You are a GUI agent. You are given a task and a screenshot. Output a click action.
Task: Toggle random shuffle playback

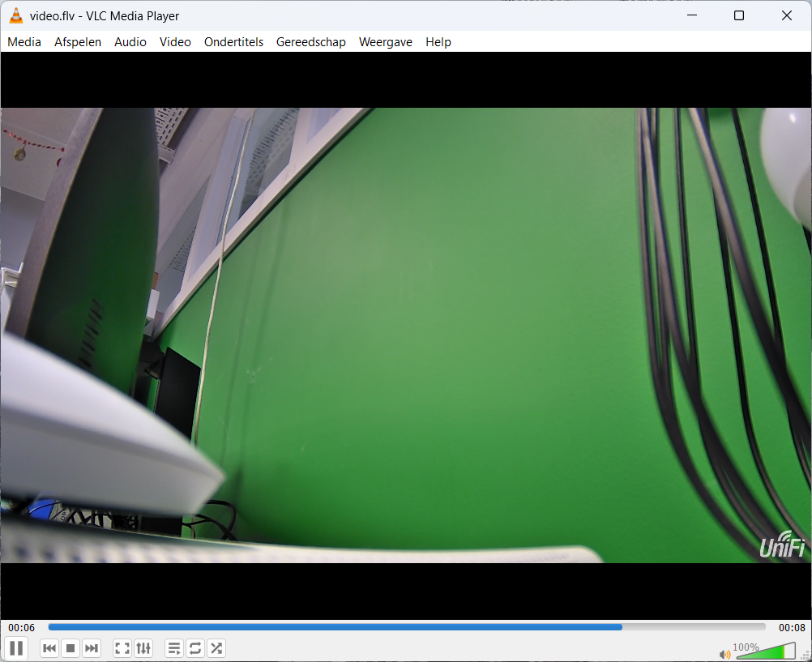216,648
